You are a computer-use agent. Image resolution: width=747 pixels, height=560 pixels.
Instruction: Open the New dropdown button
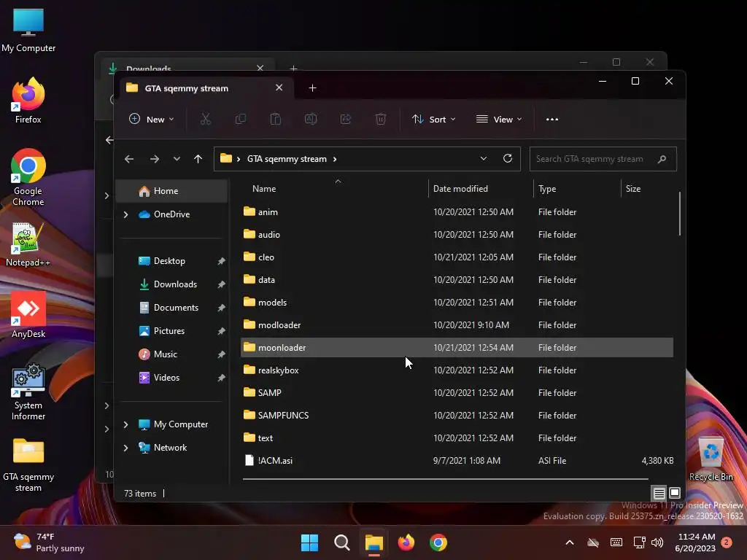pyautogui.click(x=152, y=119)
